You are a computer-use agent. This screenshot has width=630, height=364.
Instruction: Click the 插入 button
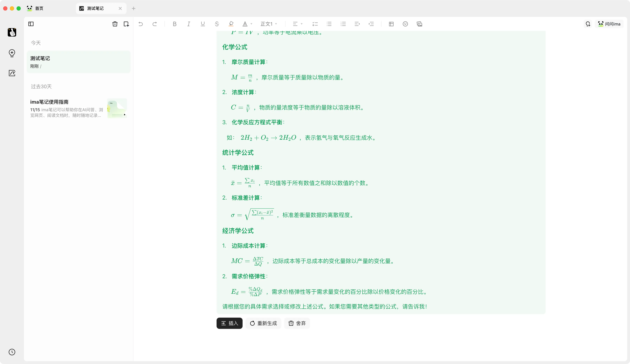229,323
